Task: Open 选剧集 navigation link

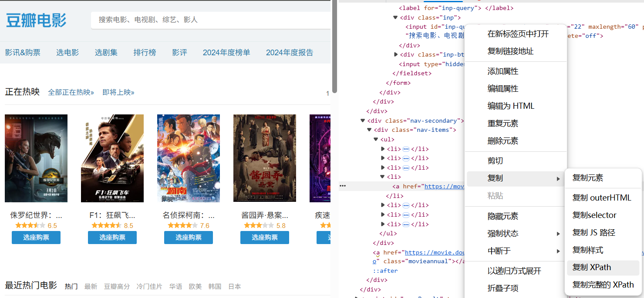Action: [106, 53]
